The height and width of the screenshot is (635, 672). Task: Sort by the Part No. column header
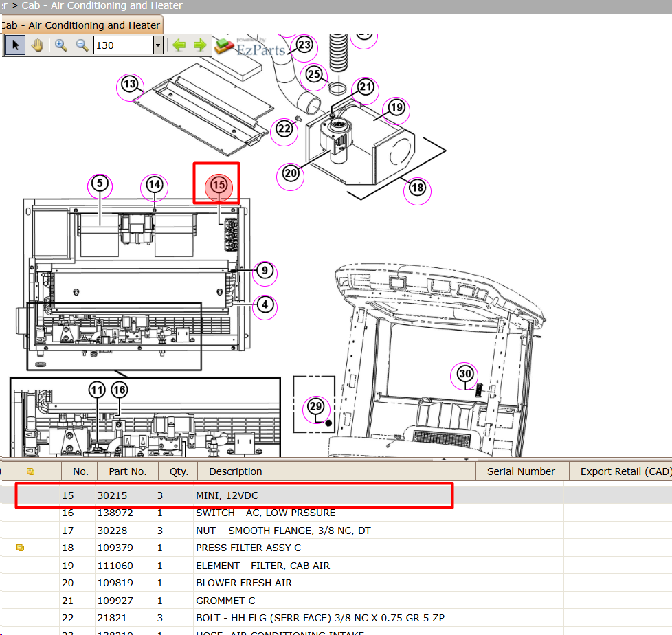click(128, 471)
